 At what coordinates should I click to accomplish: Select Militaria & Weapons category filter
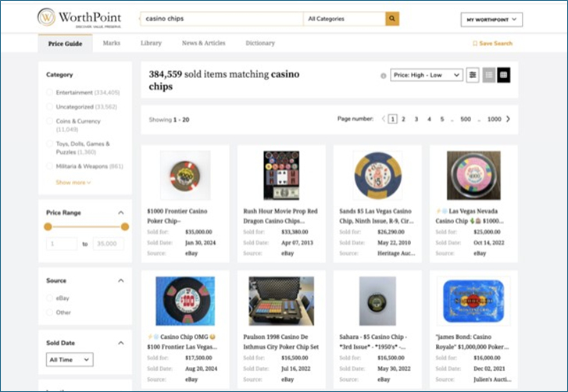coord(50,166)
